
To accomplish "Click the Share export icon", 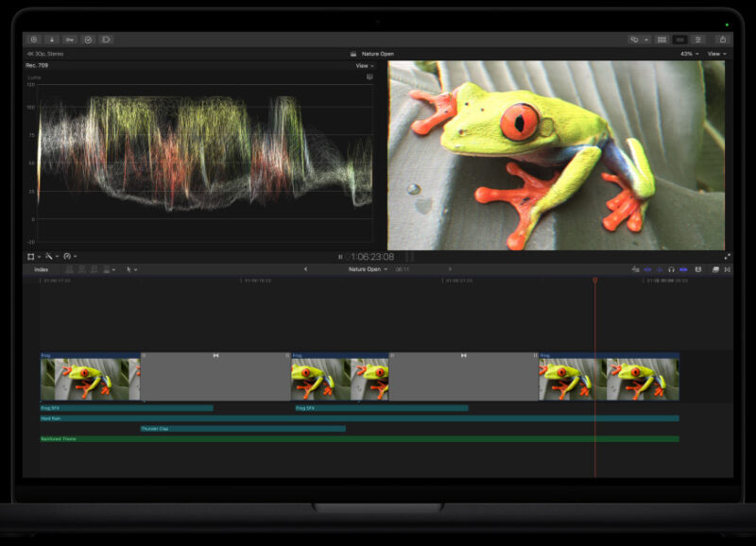I will (x=722, y=40).
